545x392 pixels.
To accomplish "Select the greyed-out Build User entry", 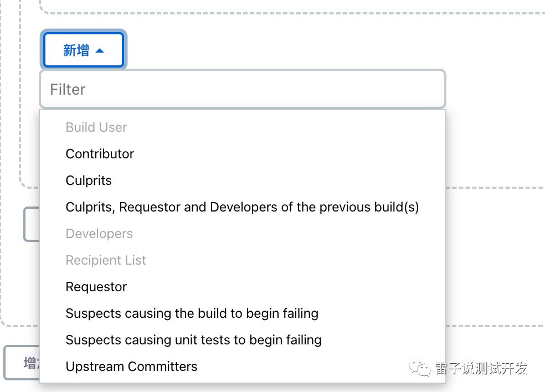I will (x=96, y=127).
